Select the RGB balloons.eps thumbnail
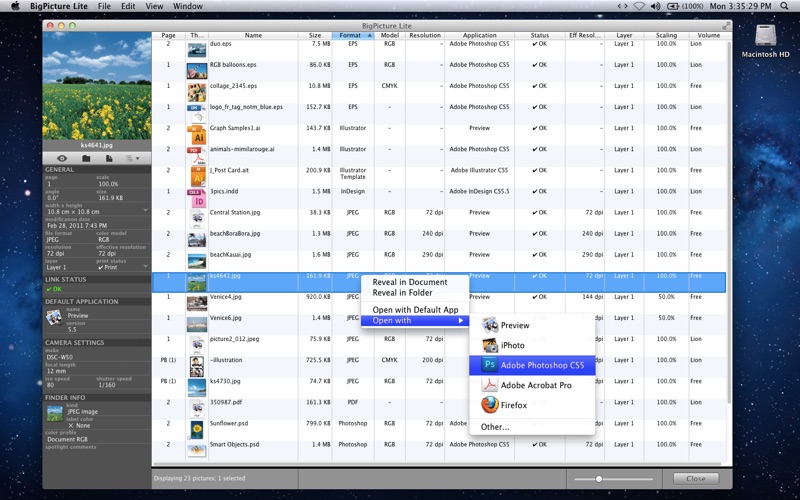Image resolution: width=800 pixels, height=500 pixels. (x=197, y=71)
